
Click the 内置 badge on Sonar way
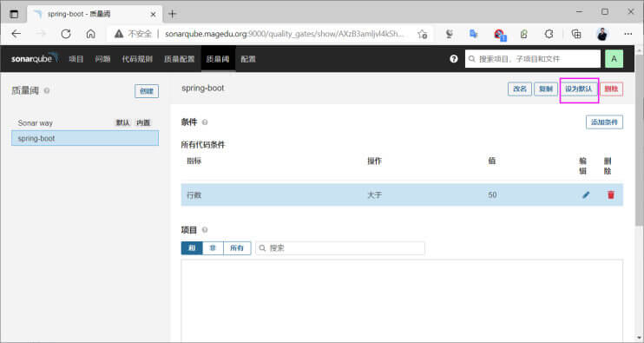pos(143,122)
